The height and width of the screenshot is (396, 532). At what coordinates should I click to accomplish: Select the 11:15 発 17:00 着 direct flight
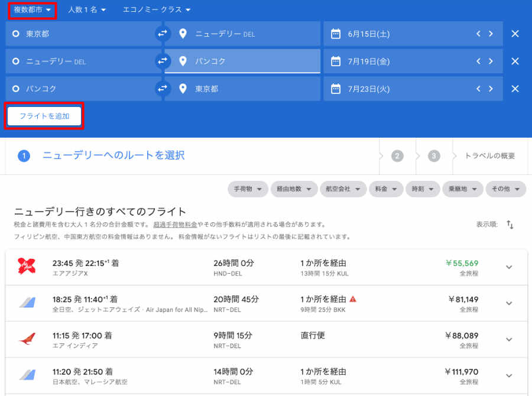(266, 340)
